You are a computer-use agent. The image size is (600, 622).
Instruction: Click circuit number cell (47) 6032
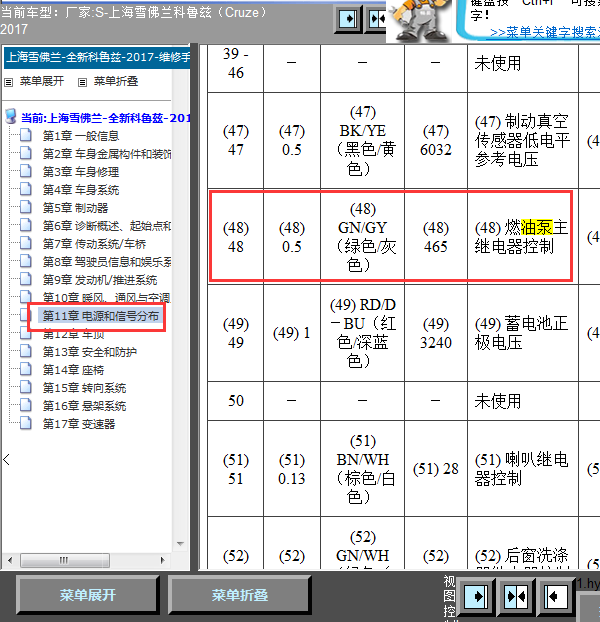pos(436,141)
